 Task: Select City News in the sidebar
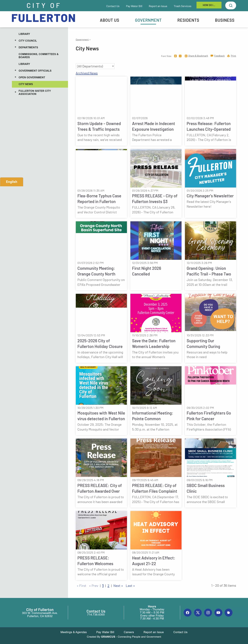[x=40, y=84]
